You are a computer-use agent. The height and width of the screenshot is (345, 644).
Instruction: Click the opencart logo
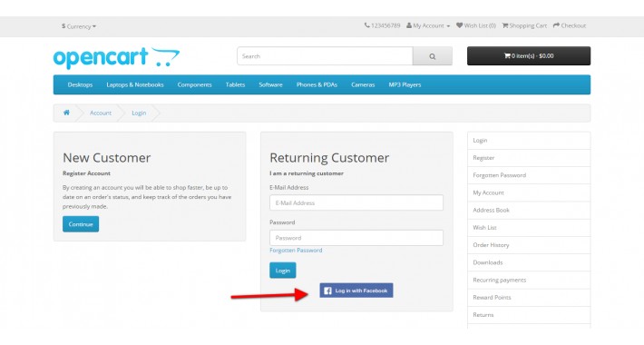(116, 57)
